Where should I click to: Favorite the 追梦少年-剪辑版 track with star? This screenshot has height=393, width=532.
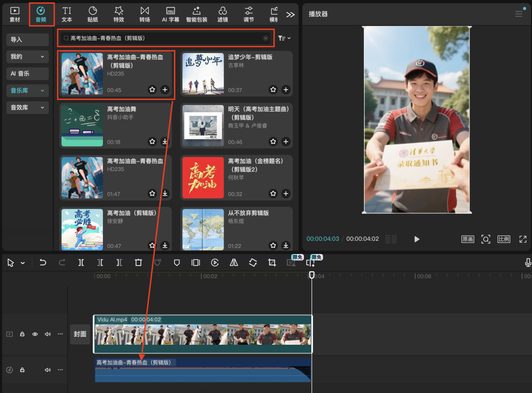tap(273, 90)
